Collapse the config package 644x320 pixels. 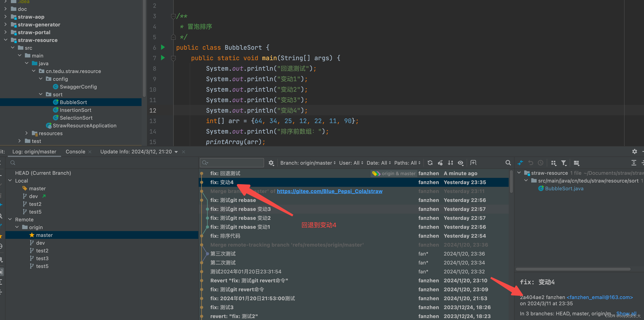pyautogui.click(x=41, y=79)
